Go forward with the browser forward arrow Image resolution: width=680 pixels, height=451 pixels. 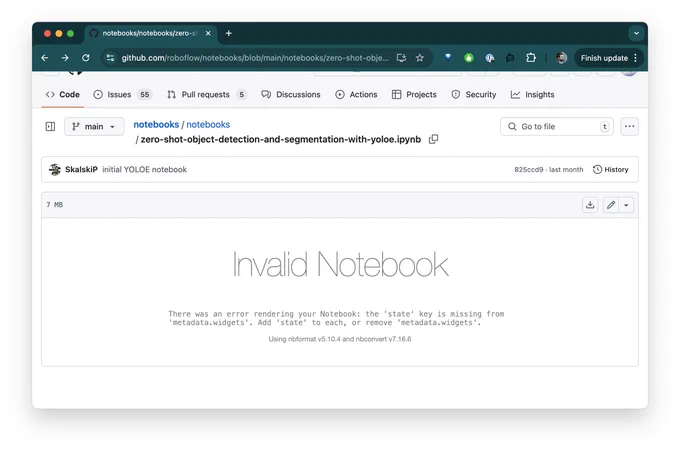tap(65, 58)
